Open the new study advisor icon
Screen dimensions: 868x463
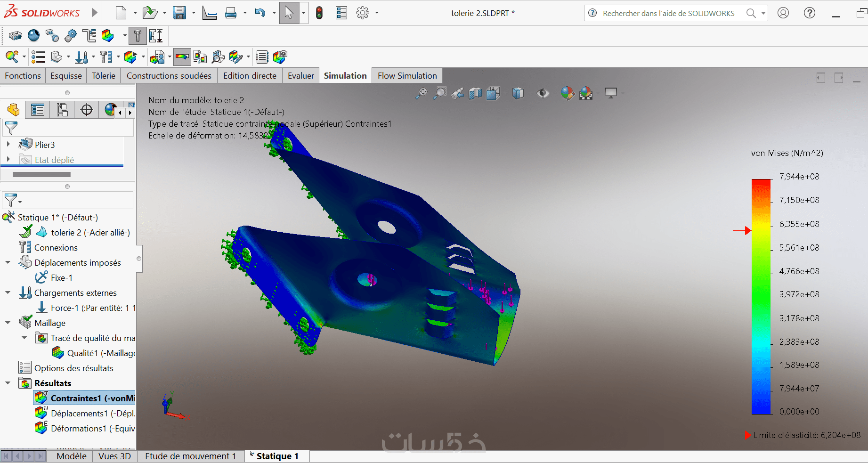[12, 57]
